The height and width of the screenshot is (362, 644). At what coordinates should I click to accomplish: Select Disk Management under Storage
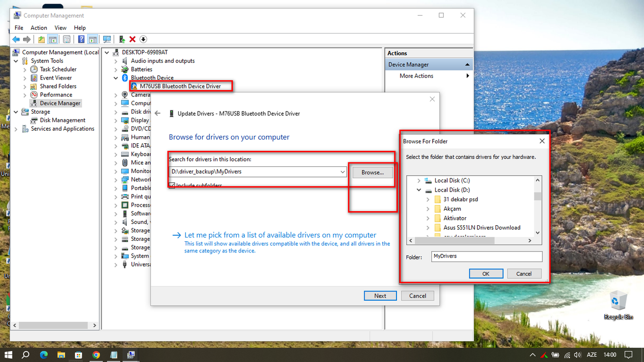[x=63, y=120]
